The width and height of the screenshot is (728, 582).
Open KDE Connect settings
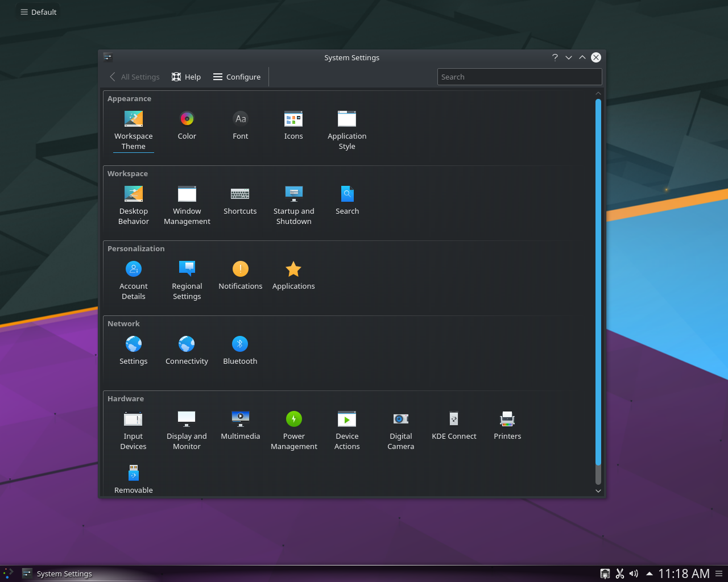(454, 426)
